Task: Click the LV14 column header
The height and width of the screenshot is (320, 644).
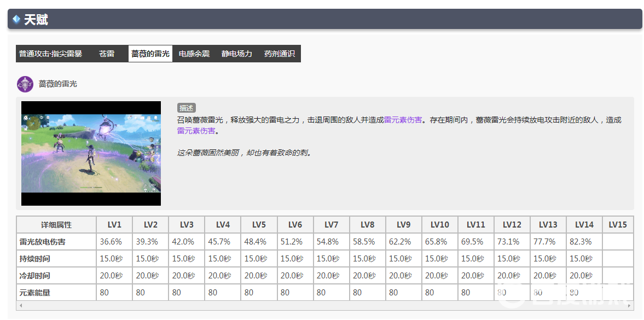Action: [x=584, y=225]
